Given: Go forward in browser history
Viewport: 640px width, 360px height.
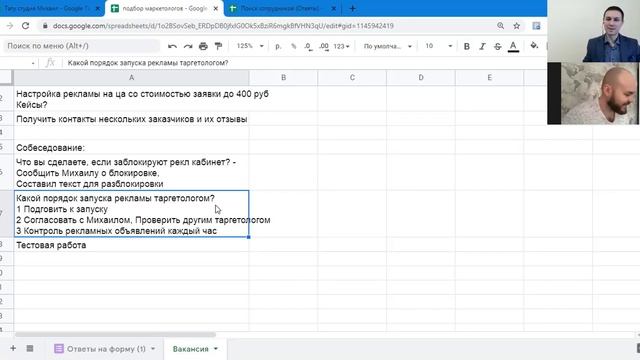Looking at the screenshot, I should 10,26.
